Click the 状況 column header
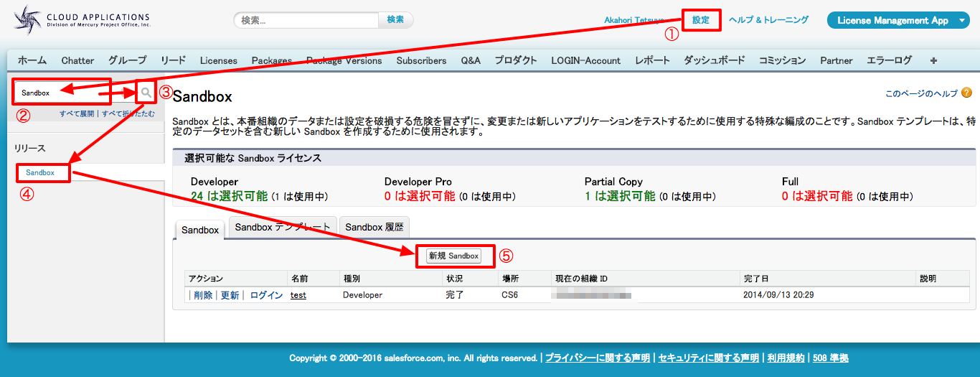The image size is (980, 377). [x=456, y=279]
